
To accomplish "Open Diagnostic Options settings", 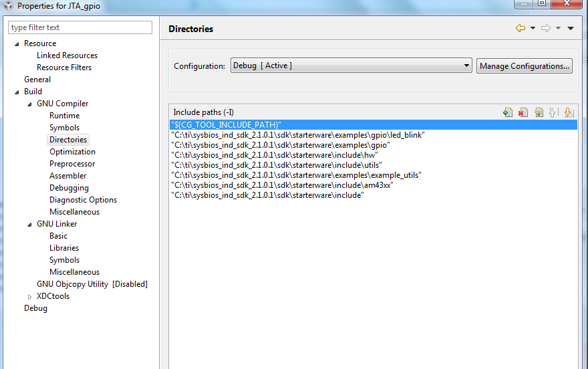I will [x=84, y=199].
